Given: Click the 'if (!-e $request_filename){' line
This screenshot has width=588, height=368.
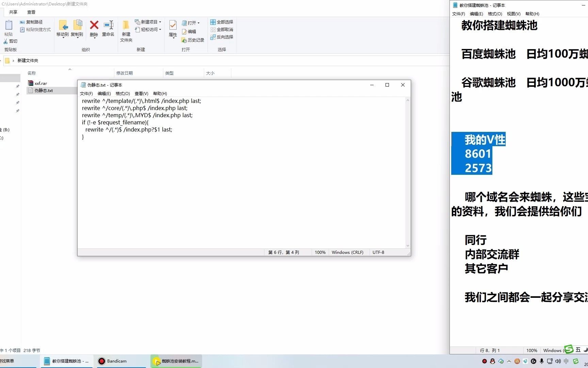Looking at the screenshot, I should tap(115, 123).
